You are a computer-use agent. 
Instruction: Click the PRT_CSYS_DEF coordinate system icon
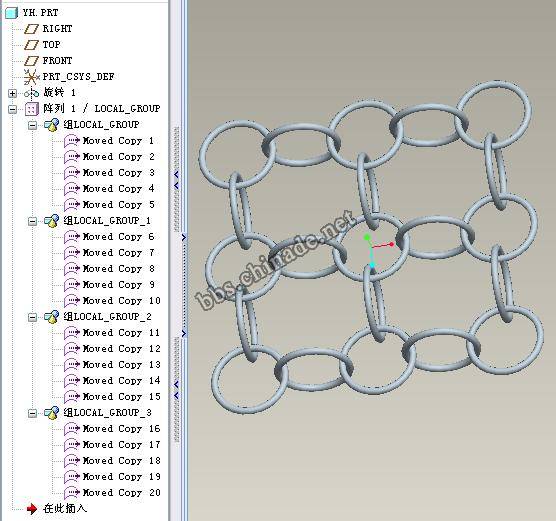(31, 77)
